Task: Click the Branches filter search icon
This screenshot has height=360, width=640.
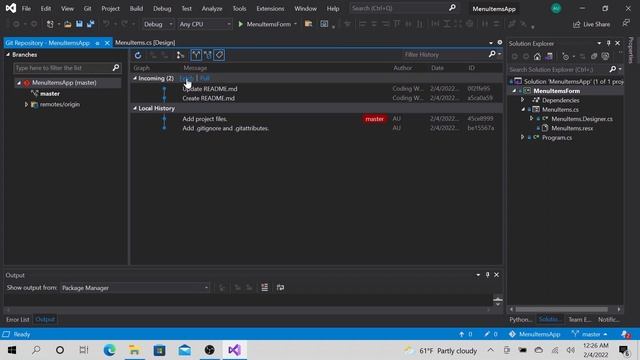Action: point(116,68)
